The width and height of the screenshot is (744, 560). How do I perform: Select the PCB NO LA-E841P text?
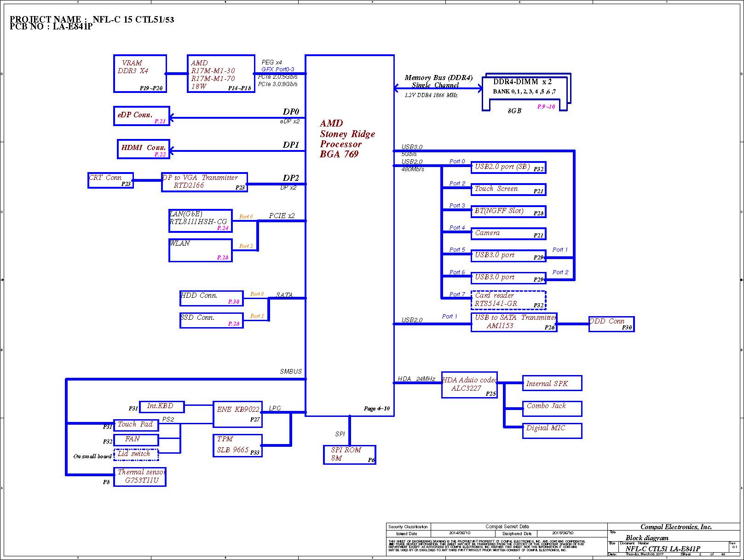point(51,27)
